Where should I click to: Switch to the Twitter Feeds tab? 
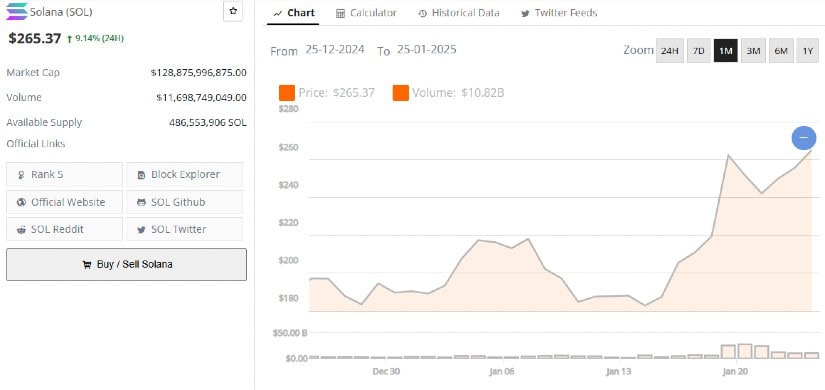559,13
